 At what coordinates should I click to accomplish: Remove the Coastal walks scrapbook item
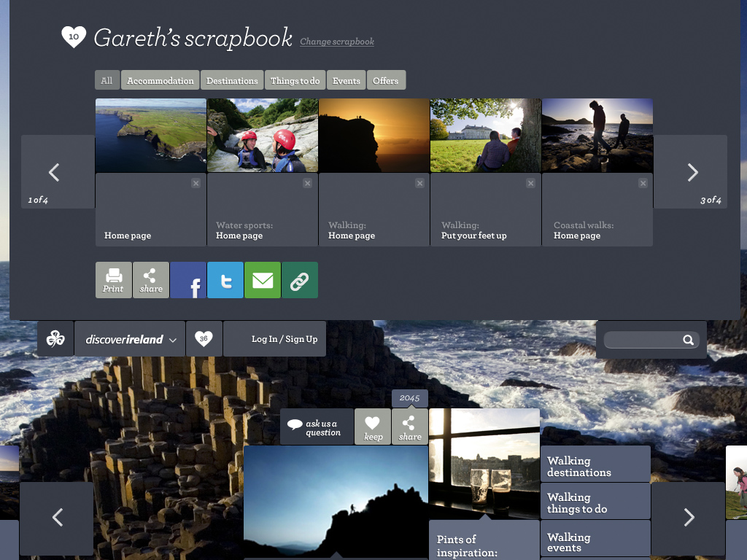coord(643,183)
